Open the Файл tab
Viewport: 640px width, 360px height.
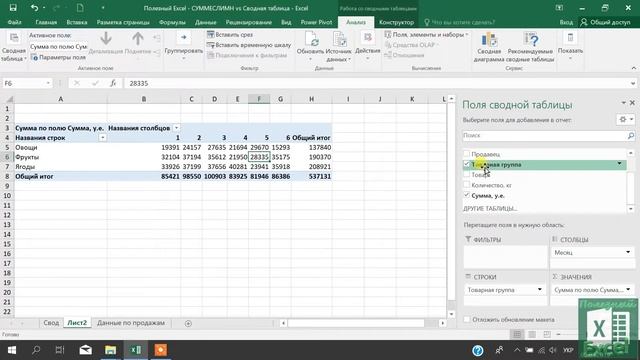(x=14, y=22)
